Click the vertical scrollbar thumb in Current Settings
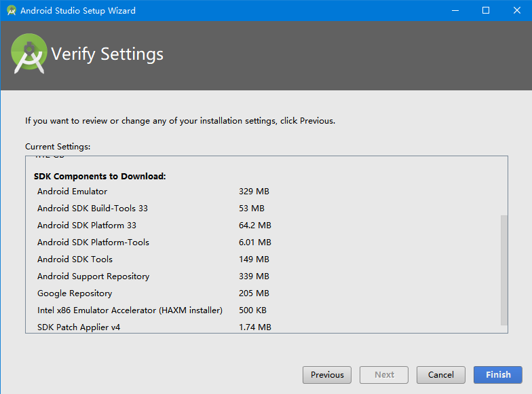532x394 pixels. click(x=503, y=270)
